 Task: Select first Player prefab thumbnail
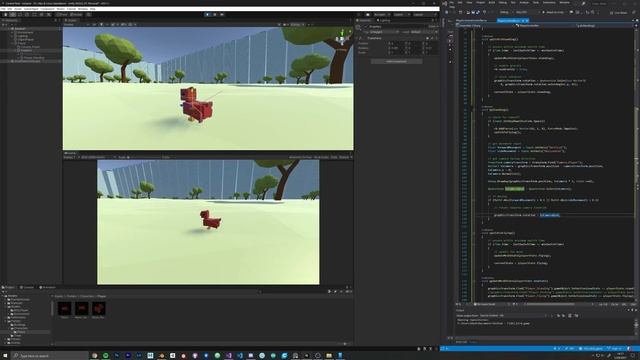pos(64,309)
